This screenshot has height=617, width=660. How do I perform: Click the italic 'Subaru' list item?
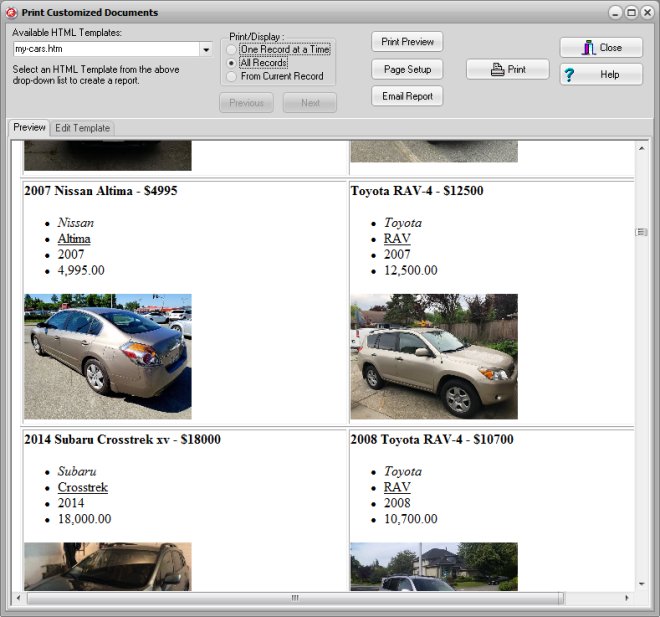pyautogui.click(x=77, y=471)
